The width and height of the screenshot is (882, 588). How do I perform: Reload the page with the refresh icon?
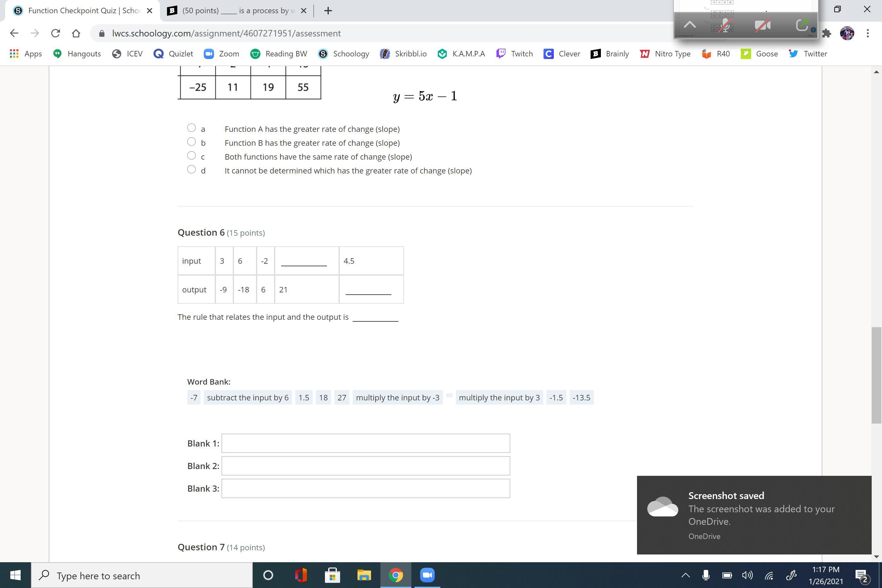tap(55, 34)
